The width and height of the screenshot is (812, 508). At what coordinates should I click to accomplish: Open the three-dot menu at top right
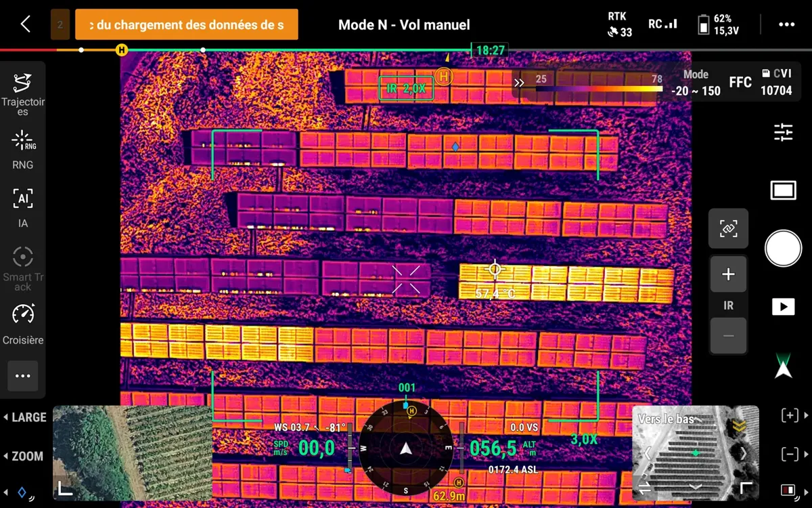tap(786, 24)
